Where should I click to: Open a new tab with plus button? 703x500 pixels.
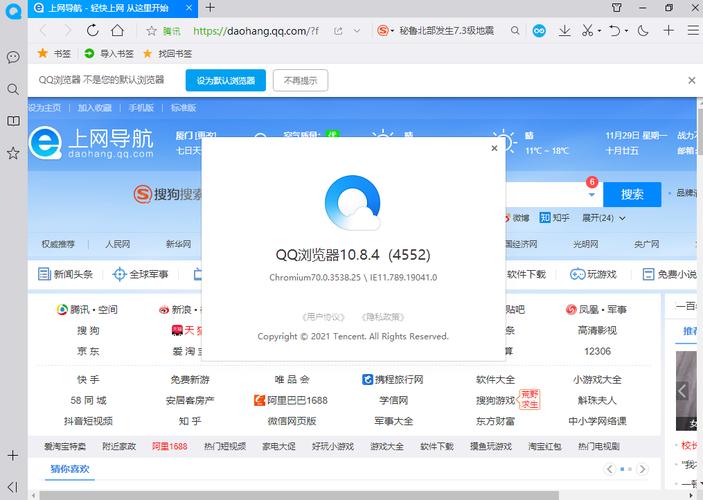210,8
